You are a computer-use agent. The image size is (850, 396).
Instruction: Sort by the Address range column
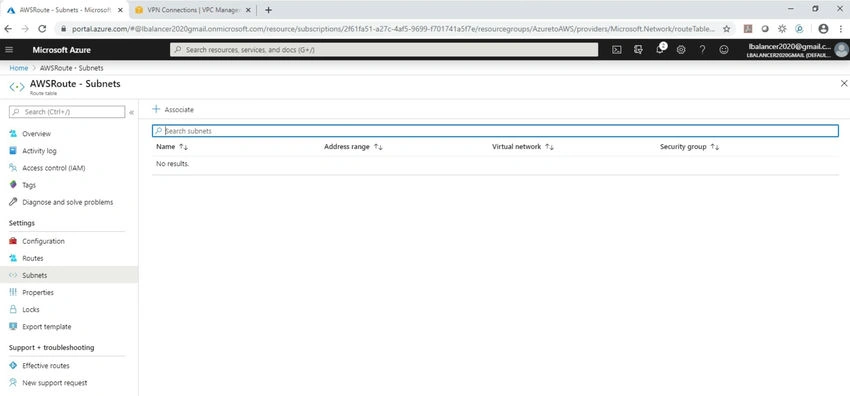point(353,147)
